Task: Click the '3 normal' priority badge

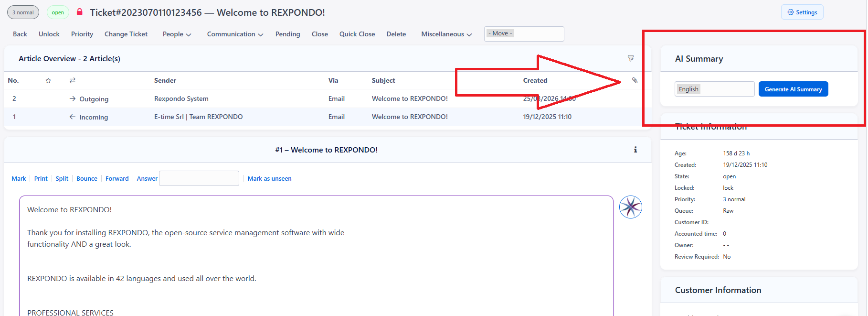Action: tap(23, 12)
